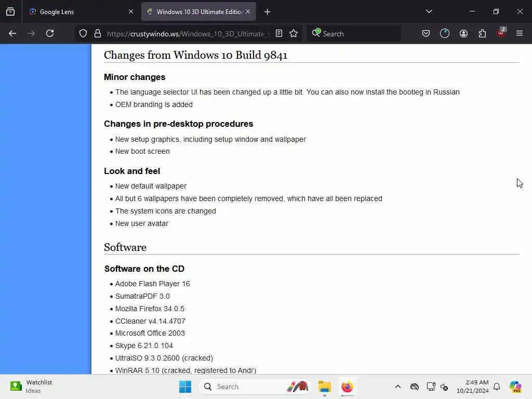This screenshot has height=399, width=532.
Task: Reload the current page
Action: (50, 33)
